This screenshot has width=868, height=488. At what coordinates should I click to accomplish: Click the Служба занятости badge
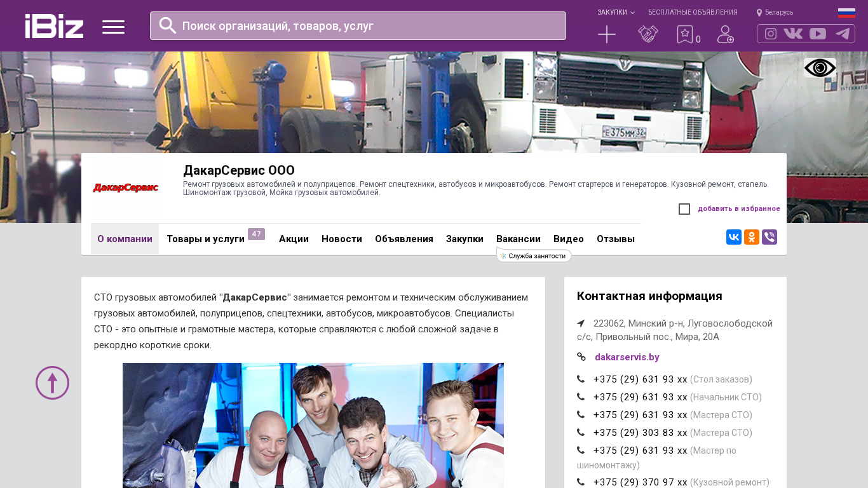pyautogui.click(x=534, y=255)
